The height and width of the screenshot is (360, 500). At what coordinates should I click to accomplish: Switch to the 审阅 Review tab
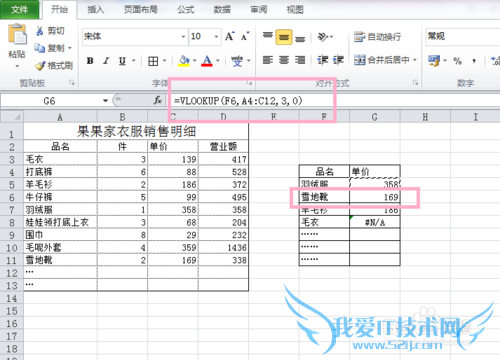pos(259,9)
